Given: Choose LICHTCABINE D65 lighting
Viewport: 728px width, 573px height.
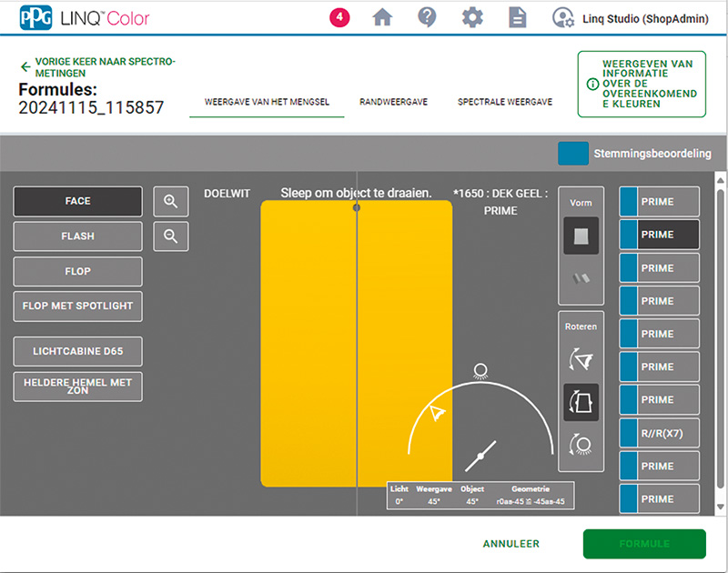Looking at the screenshot, I should pos(77,351).
